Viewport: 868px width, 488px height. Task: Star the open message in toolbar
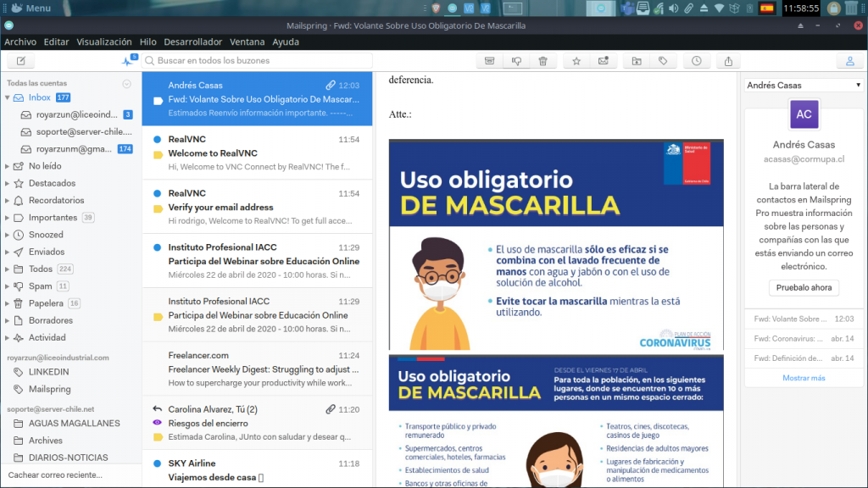point(576,61)
